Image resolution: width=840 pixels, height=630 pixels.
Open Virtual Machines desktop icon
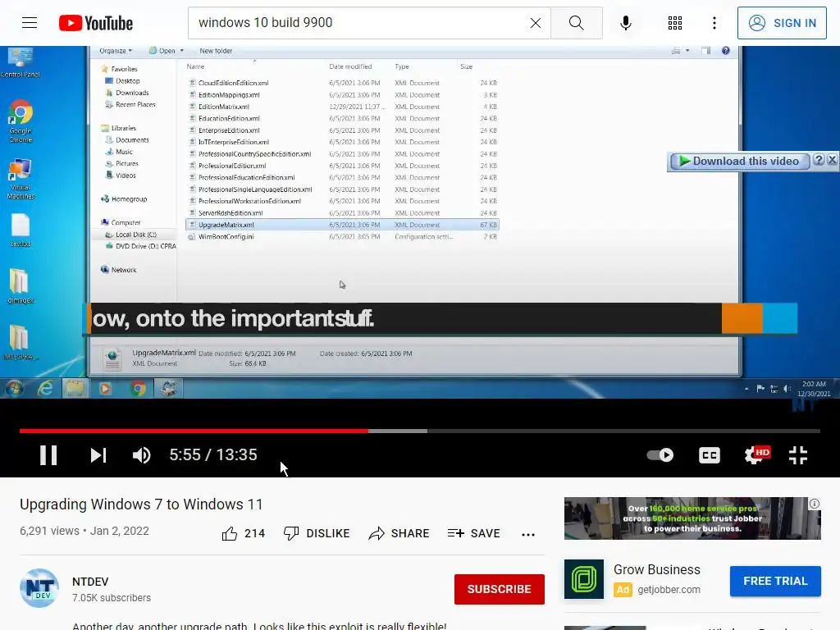pos(21,180)
